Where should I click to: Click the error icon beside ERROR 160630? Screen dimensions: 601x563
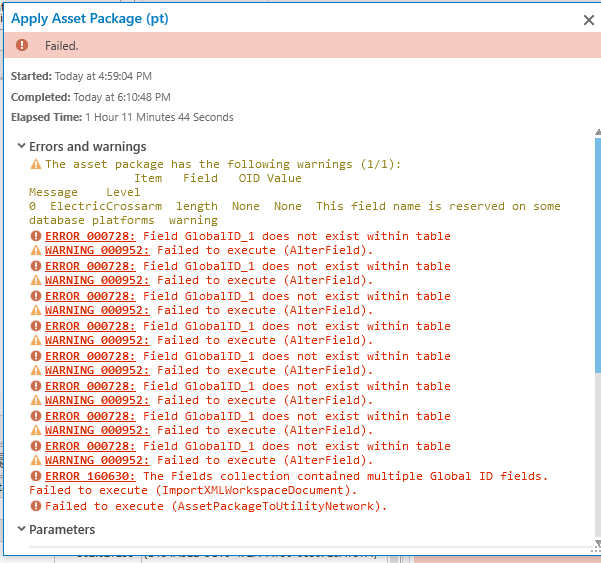[36, 476]
